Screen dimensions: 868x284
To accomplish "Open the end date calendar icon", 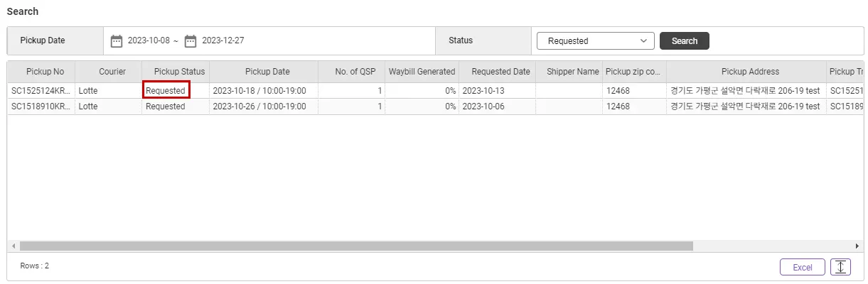I will pyautogui.click(x=191, y=41).
